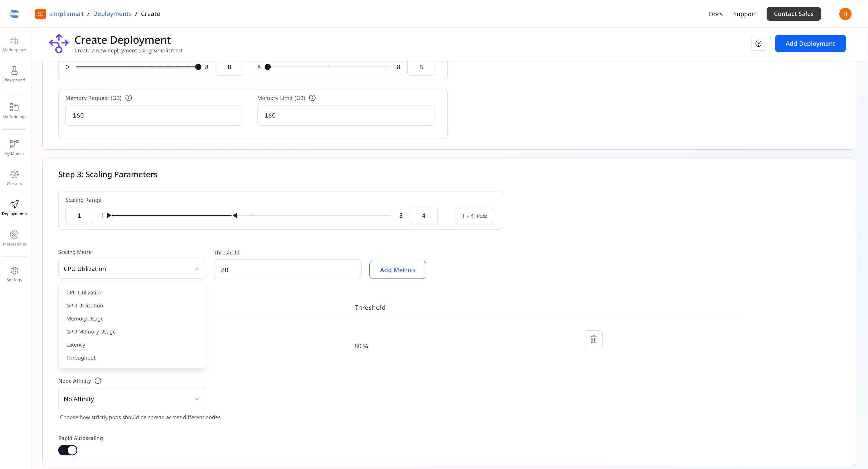
Task: Open the Playground sidebar icon
Action: 14,74
